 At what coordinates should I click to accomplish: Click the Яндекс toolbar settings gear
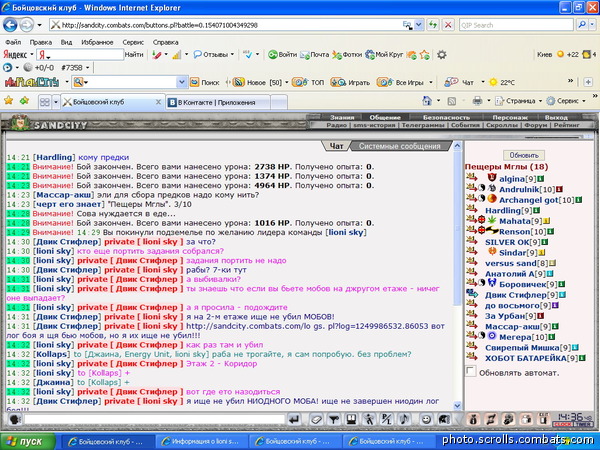point(442,55)
